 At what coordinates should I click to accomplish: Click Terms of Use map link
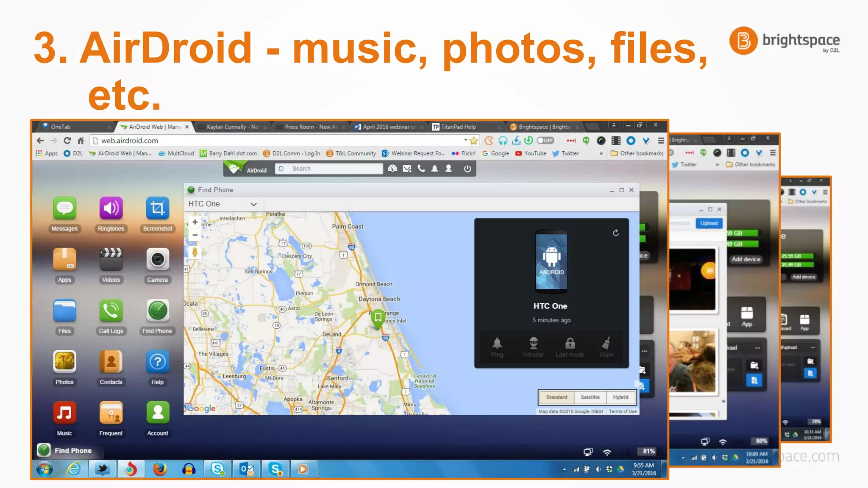click(623, 411)
